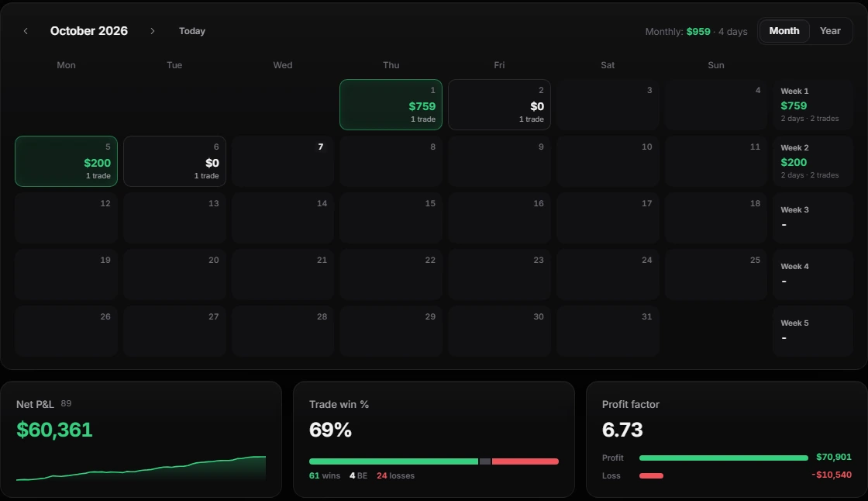
Task: Open October 6 day cell with $0
Action: tap(174, 161)
